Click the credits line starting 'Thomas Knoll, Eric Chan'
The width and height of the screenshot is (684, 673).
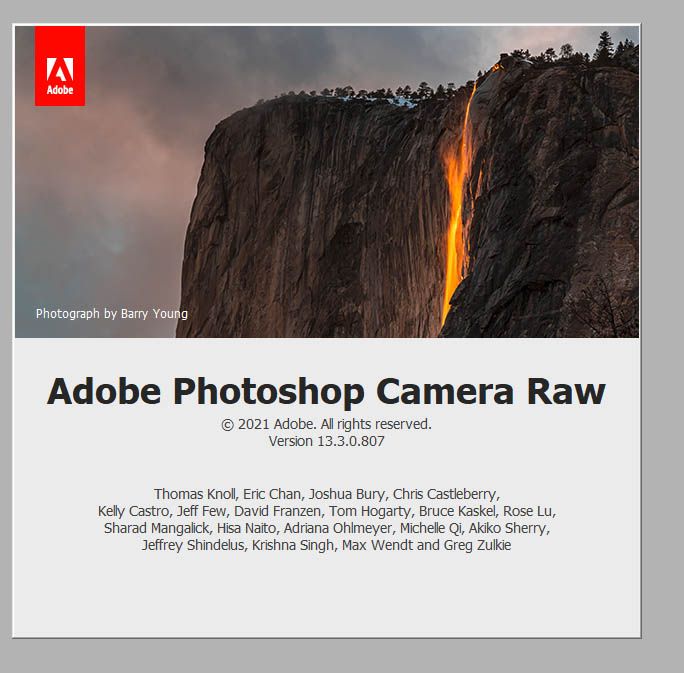(327, 494)
